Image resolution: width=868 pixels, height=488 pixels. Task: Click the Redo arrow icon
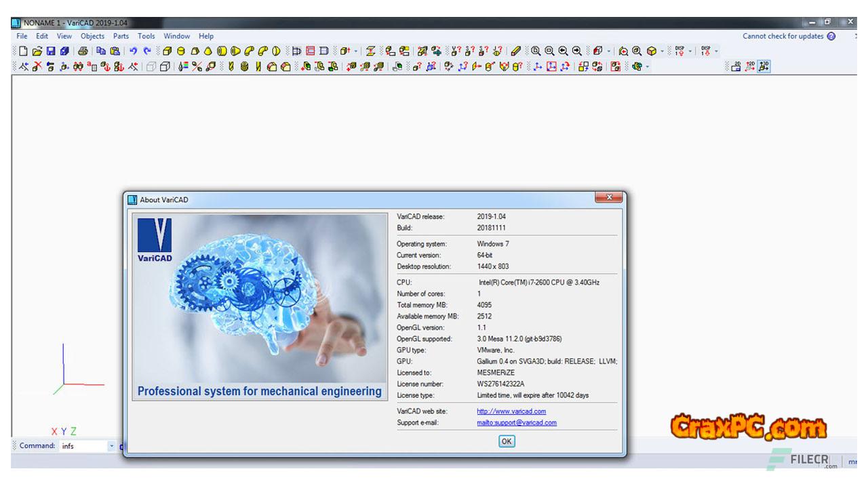click(147, 51)
